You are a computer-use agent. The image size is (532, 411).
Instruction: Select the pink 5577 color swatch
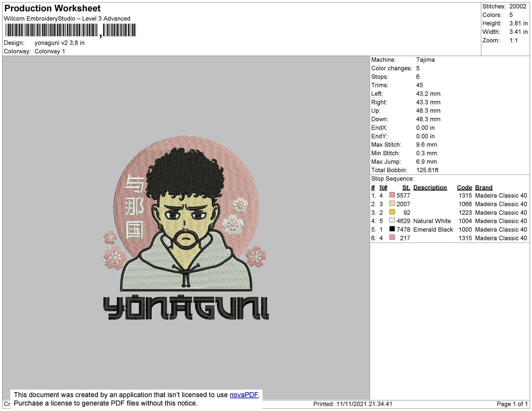[x=392, y=195]
